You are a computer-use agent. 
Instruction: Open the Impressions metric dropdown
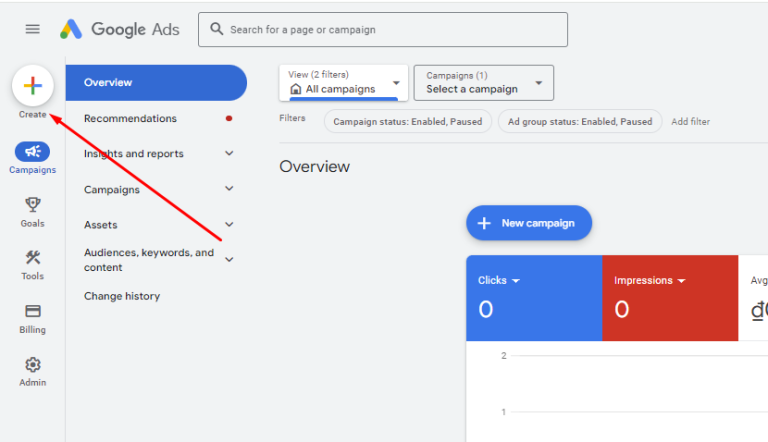tap(649, 280)
